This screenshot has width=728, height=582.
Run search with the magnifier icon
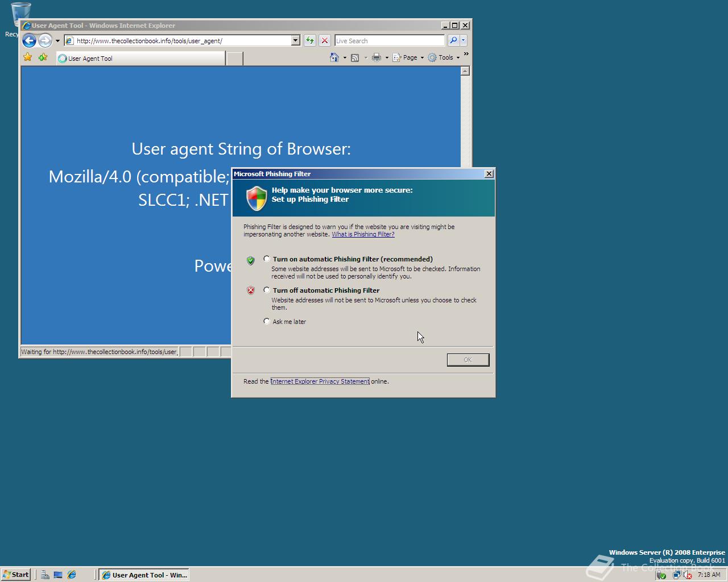pos(453,40)
